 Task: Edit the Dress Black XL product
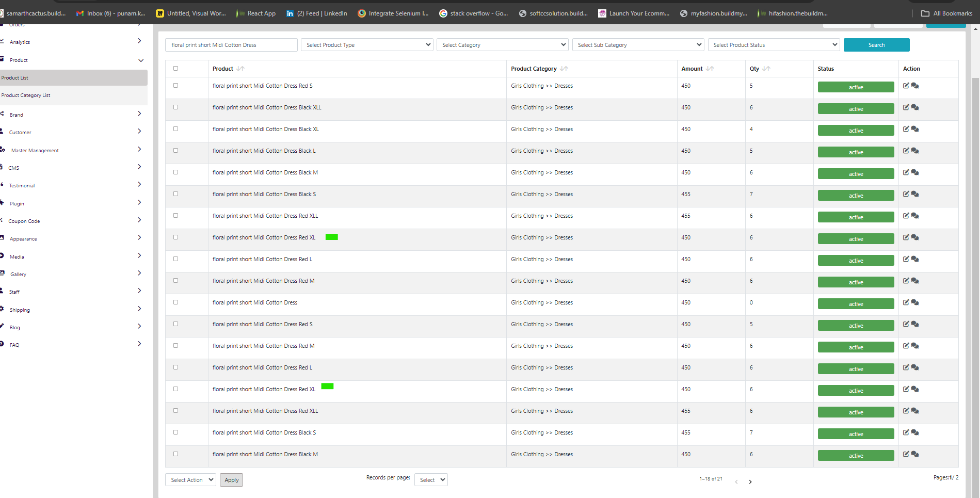coord(906,129)
